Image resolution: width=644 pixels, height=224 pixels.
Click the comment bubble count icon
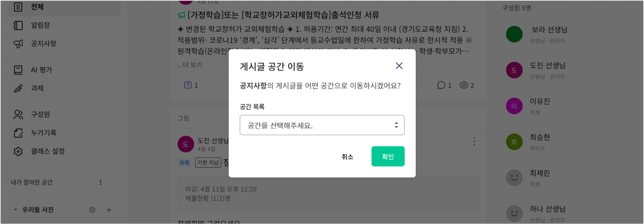point(441,85)
